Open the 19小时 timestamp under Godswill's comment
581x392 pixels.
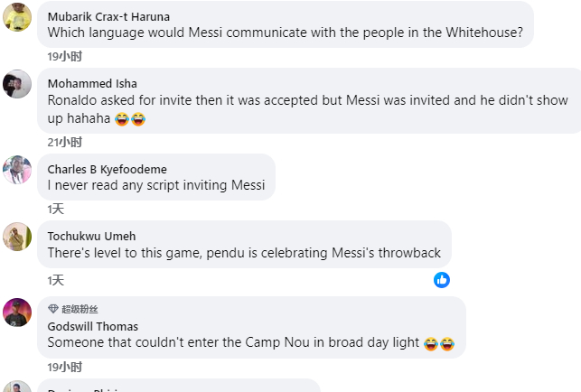tap(64, 367)
